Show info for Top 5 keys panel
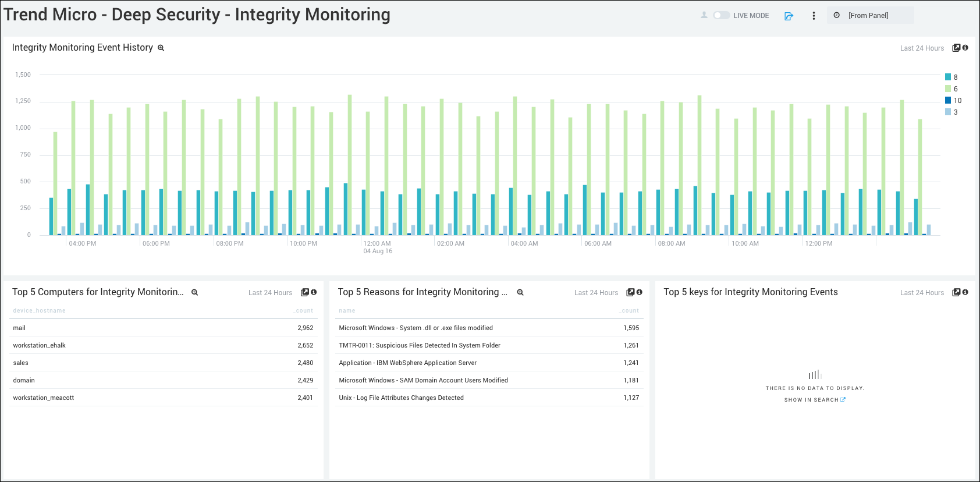The height and width of the screenshot is (482, 980). (x=965, y=292)
